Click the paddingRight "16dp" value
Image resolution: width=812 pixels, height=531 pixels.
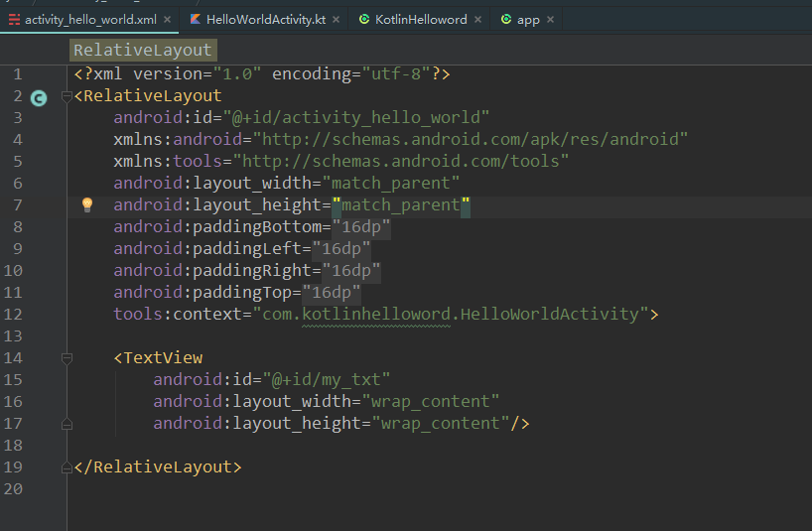point(351,271)
